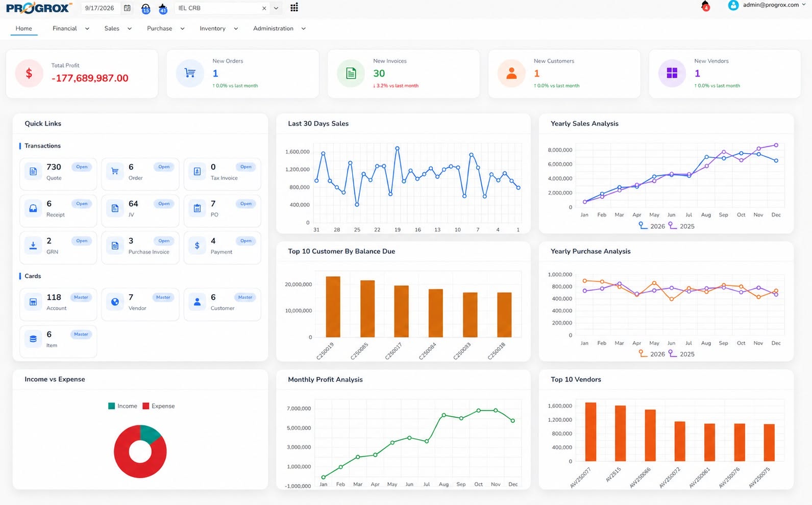
Task: Click the icon with badge 15
Action: tap(145, 8)
